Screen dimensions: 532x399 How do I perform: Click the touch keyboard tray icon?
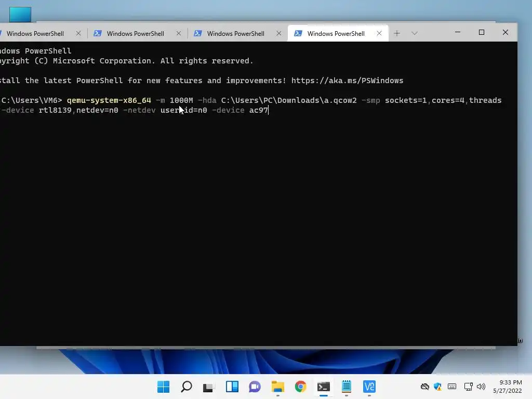[452, 387]
